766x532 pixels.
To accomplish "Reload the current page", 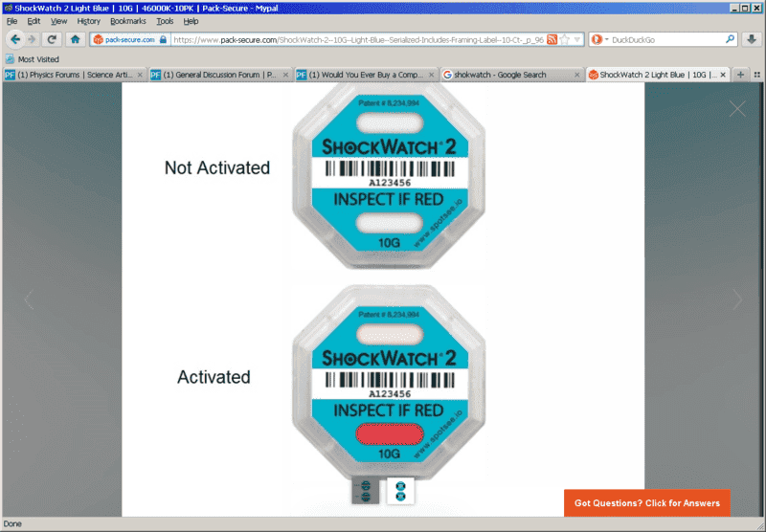I will pyautogui.click(x=52, y=39).
